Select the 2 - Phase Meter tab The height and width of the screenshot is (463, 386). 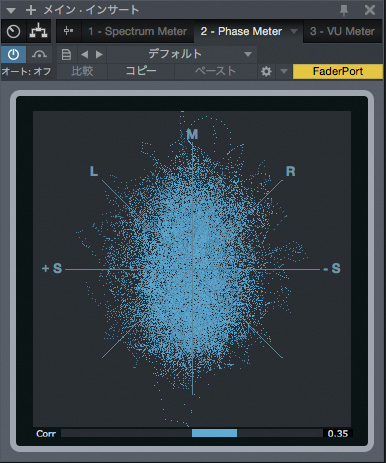tap(241, 31)
